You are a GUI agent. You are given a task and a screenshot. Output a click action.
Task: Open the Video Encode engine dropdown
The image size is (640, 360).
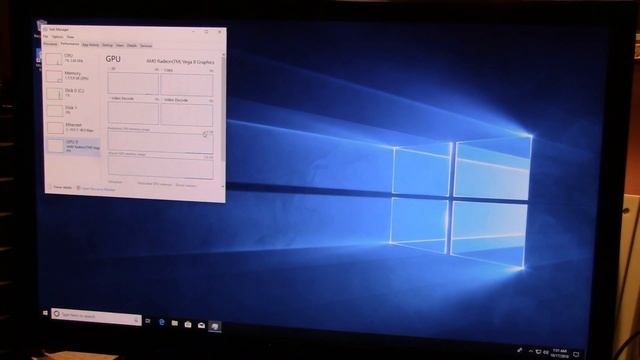pos(121,98)
